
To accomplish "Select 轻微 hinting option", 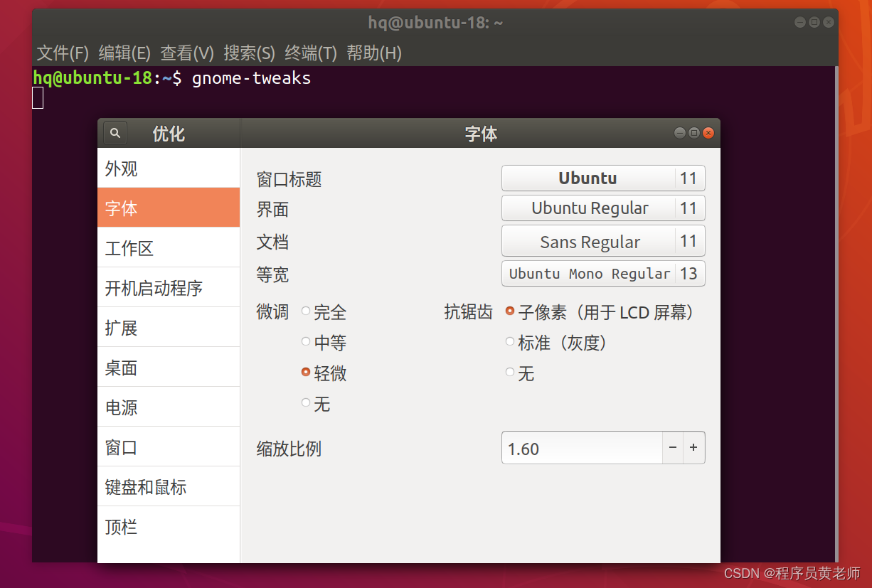I will [x=324, y=373].
